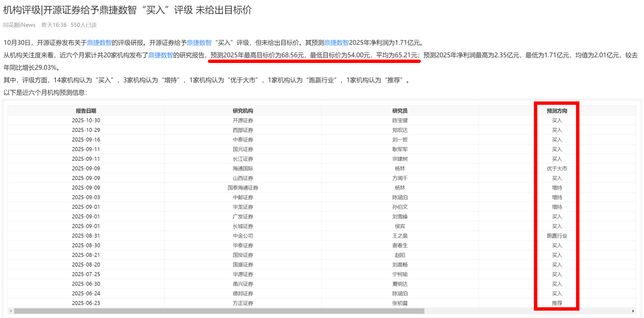Viewport: 644px width, 318px height.
Task: Select the 中金公司 institution cell
Action: coord(243,236)
